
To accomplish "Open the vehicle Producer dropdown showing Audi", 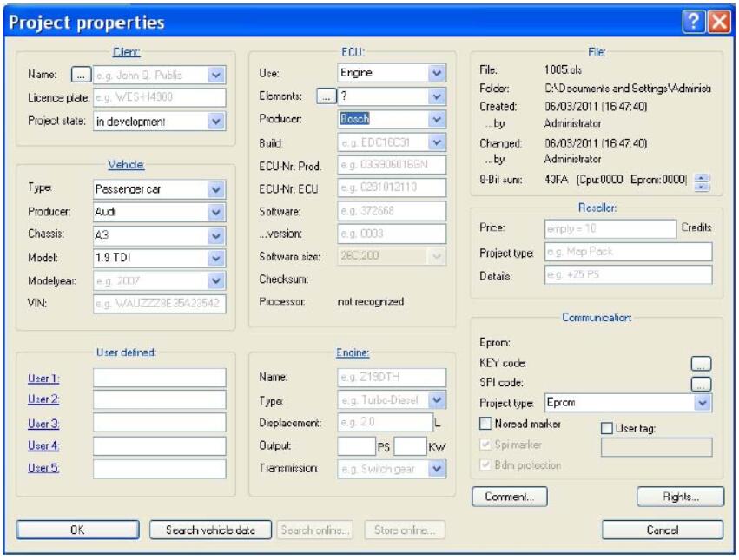I will pyautogui.click(x=217, y=211).
